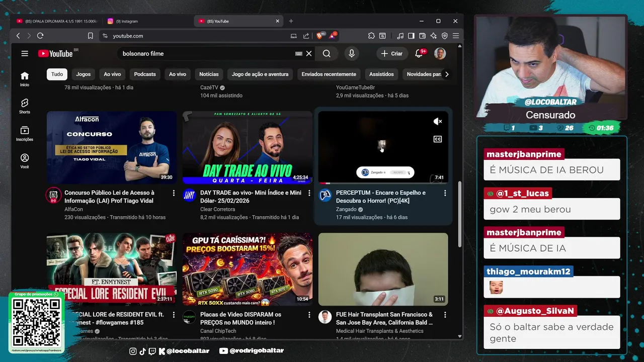The height and width of the screenshot is (362, 644).
Task: Open the on-screen keyboard icon in search
Action: 298,53
